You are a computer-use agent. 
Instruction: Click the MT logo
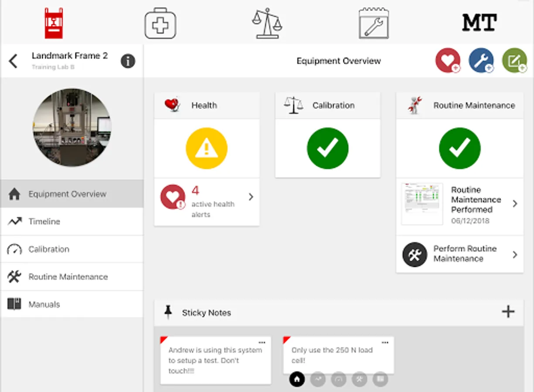[479, 23]
